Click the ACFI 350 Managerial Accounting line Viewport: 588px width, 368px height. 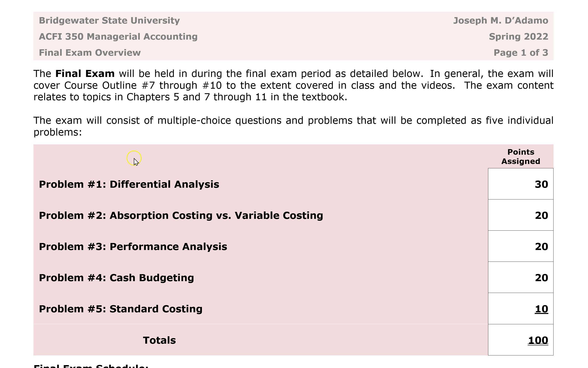(118, 37)
